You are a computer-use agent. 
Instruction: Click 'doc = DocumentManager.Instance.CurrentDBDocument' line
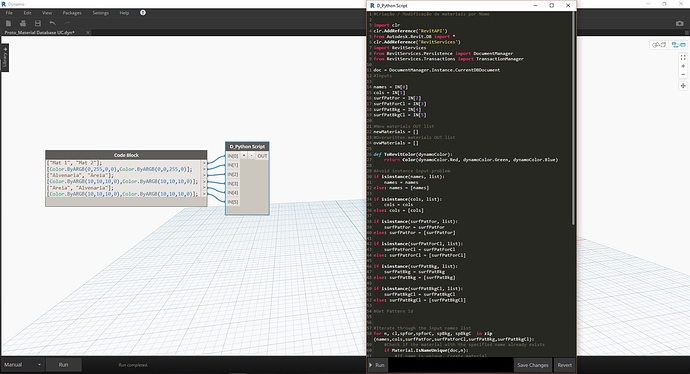(x=437, y=70)
